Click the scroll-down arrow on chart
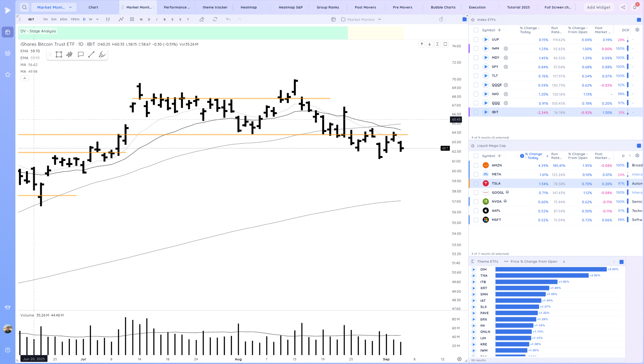Screen dimensions: 644x364 [430, 44]
